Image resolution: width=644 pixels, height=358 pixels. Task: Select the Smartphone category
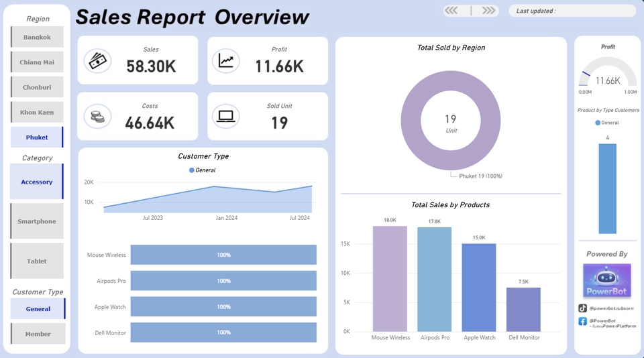tap(36, 221)
